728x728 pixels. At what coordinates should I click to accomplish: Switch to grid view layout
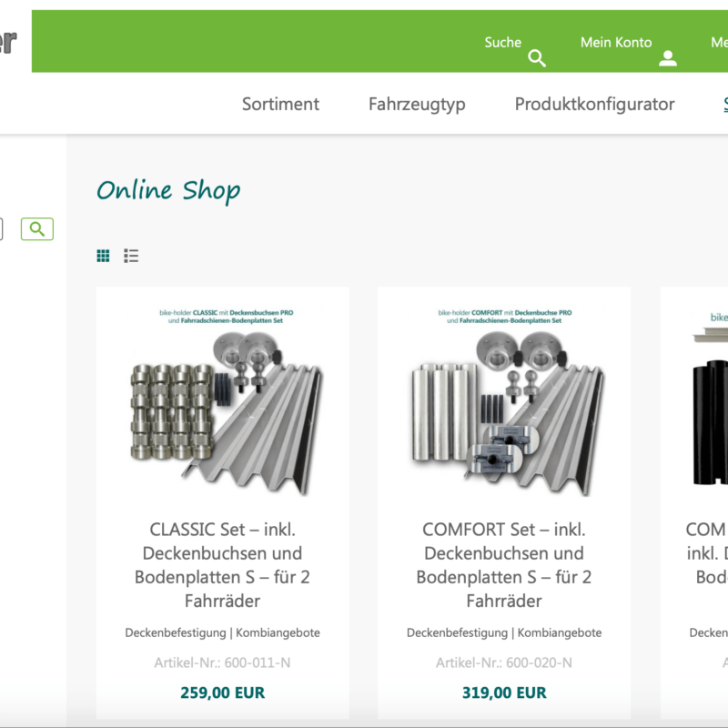104,256
